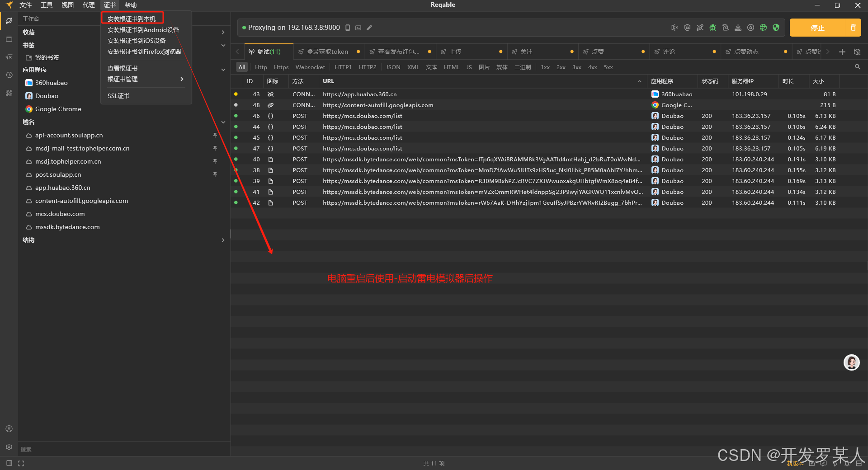Collapse the 域名 section

click(223, 122)
